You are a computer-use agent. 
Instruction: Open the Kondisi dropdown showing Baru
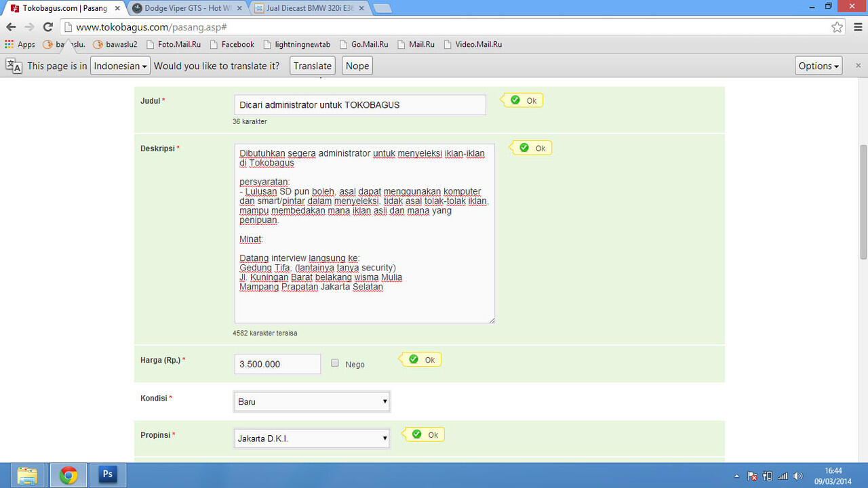click(311, 401)
